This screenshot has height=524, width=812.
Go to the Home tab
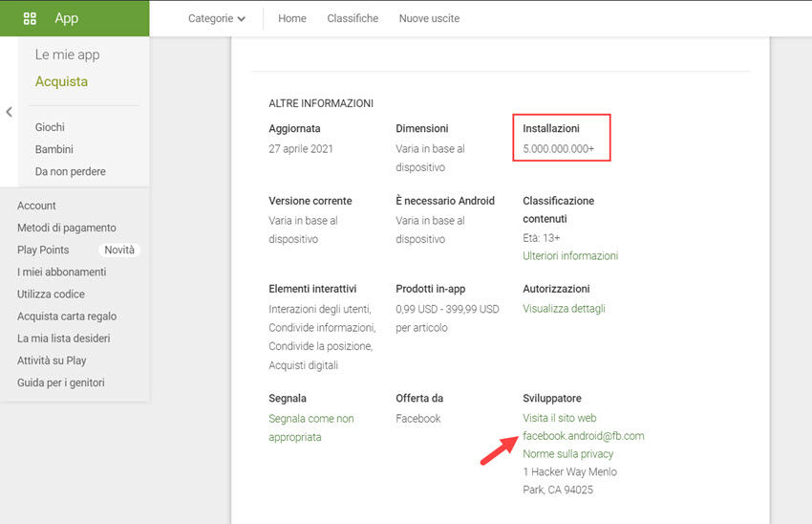tap(292, 19)
